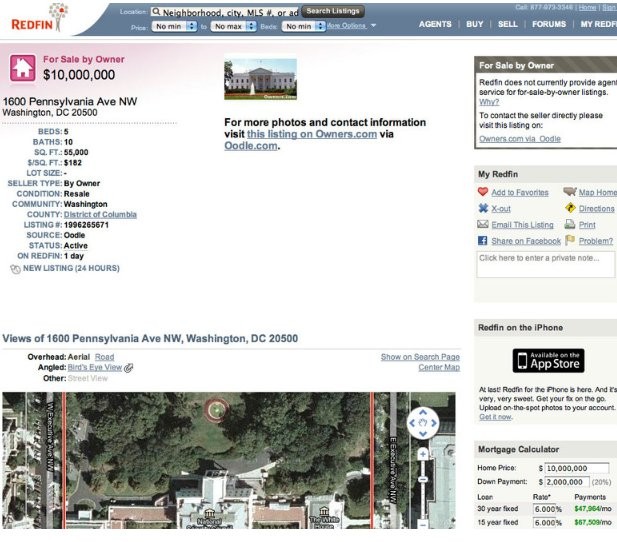Click the blue X icon beside X-out
The height and width of the screenshot is (542, 617).
[483, 208]
